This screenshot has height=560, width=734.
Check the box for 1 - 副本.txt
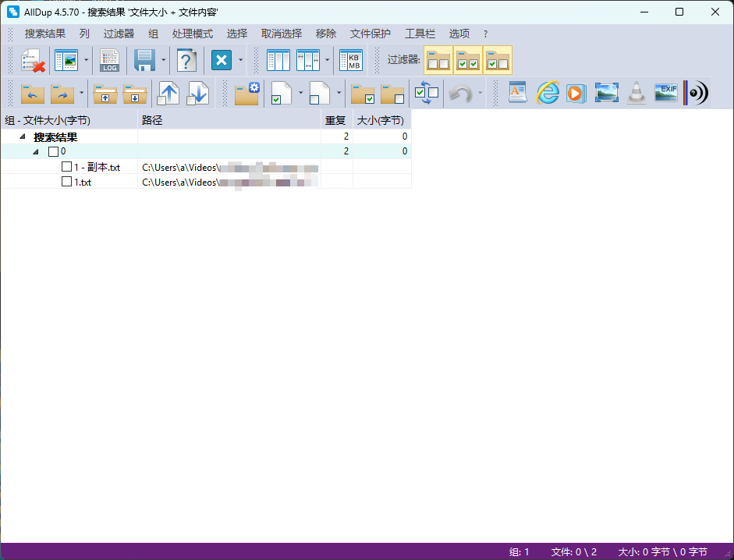[67, 167]
